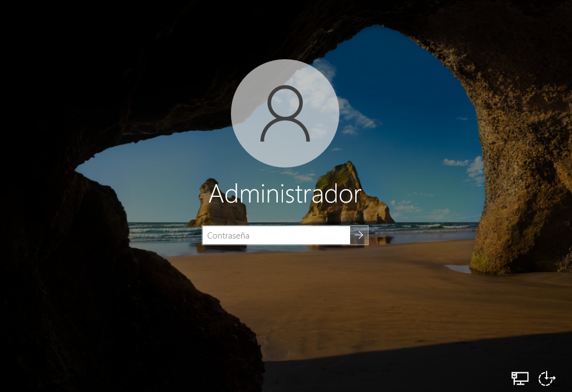Image resolution: width=572 pixels, height=392 pixels.
Task: Click the user avatar picture
Action: click(285, 113)
